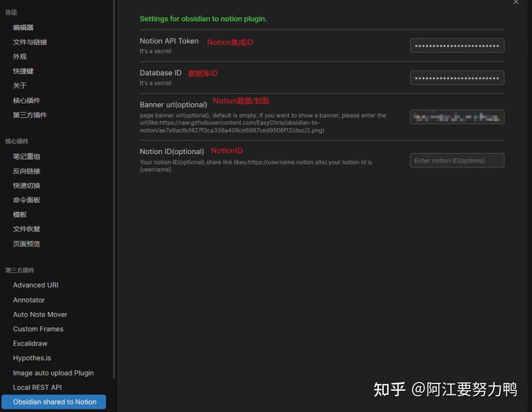Select 反向链接 plugin settings
Image resolution: width=532 pixels, height=412 pixels.
coord(27,171)
